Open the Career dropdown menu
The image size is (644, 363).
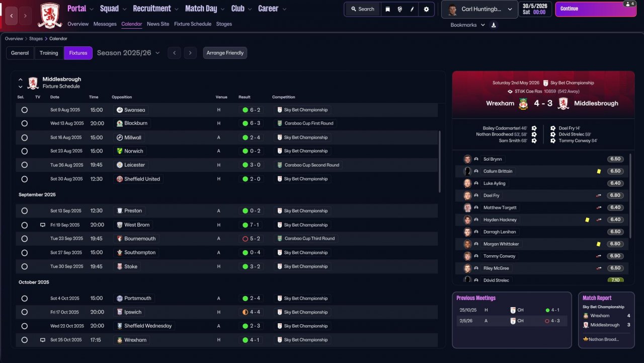point(272,9)
